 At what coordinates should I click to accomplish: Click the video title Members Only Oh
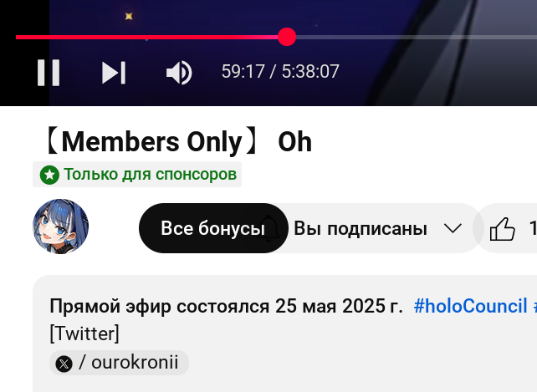pos(178,142)
